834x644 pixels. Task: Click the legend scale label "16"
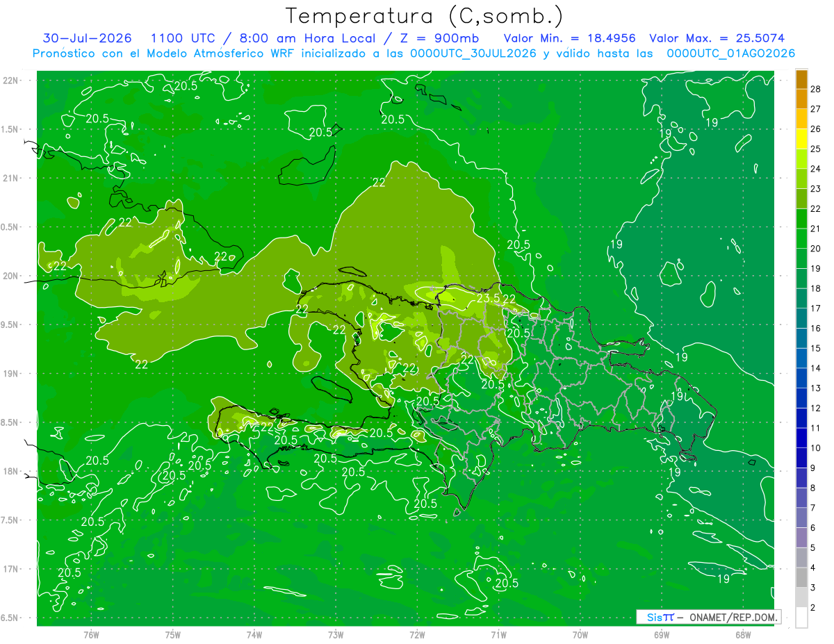816,329
